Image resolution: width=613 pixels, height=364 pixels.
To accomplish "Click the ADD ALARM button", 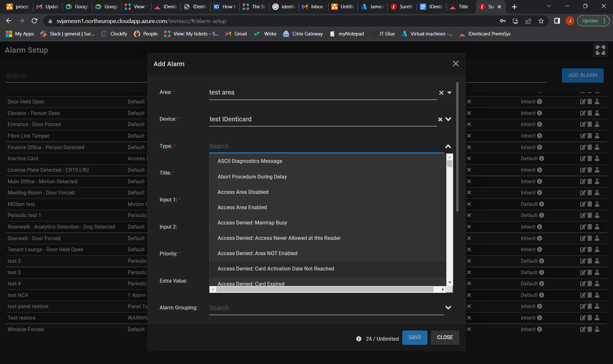I will pos(583,75).
